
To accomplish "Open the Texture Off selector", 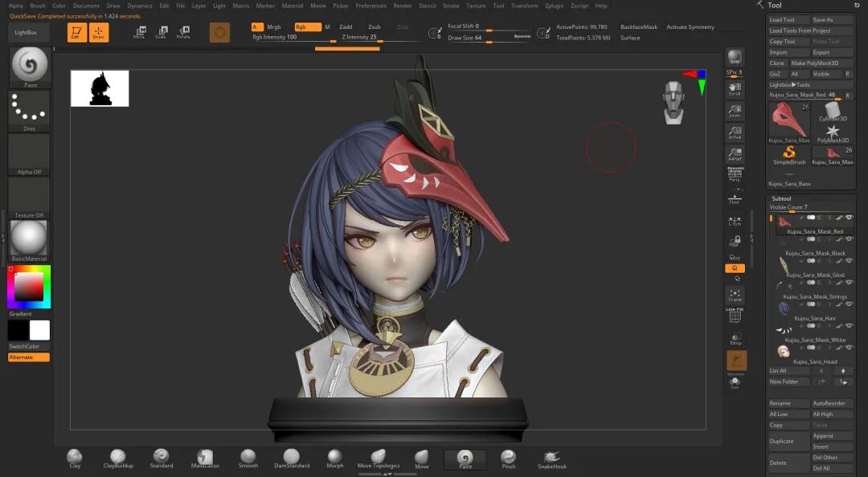I will pyautogui.click(x=30, y=198).
